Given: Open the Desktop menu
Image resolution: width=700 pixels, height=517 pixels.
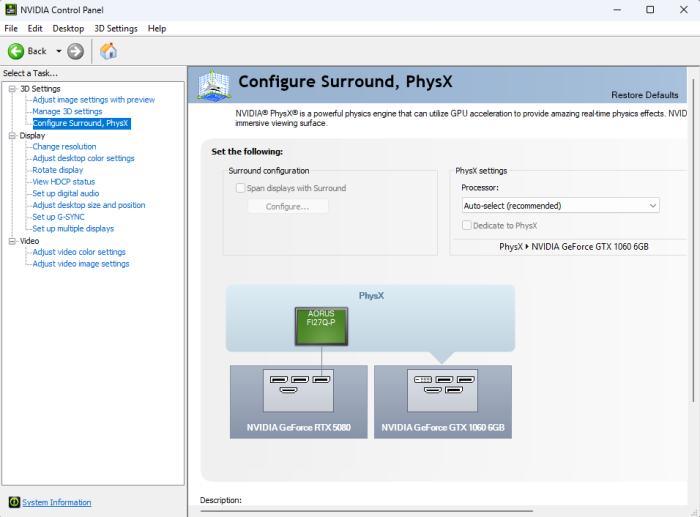Looking at the screenshot, I should (x=68, y=28).
